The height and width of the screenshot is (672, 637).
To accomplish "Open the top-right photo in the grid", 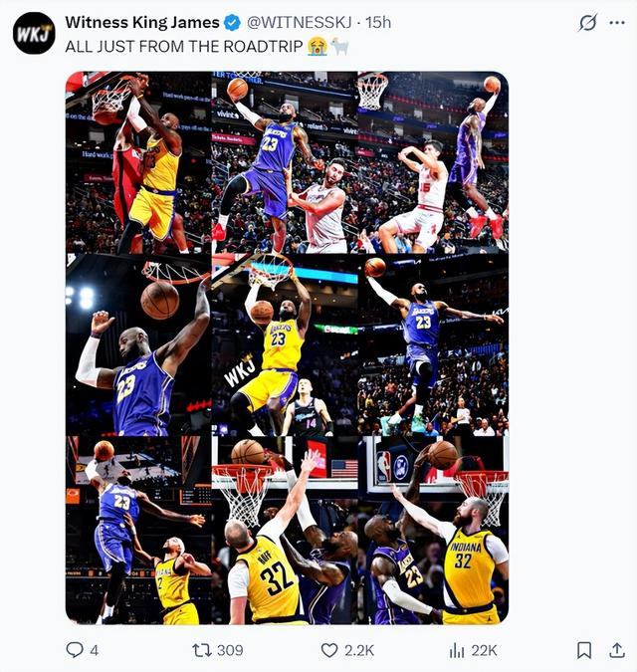I will [433, 162].
